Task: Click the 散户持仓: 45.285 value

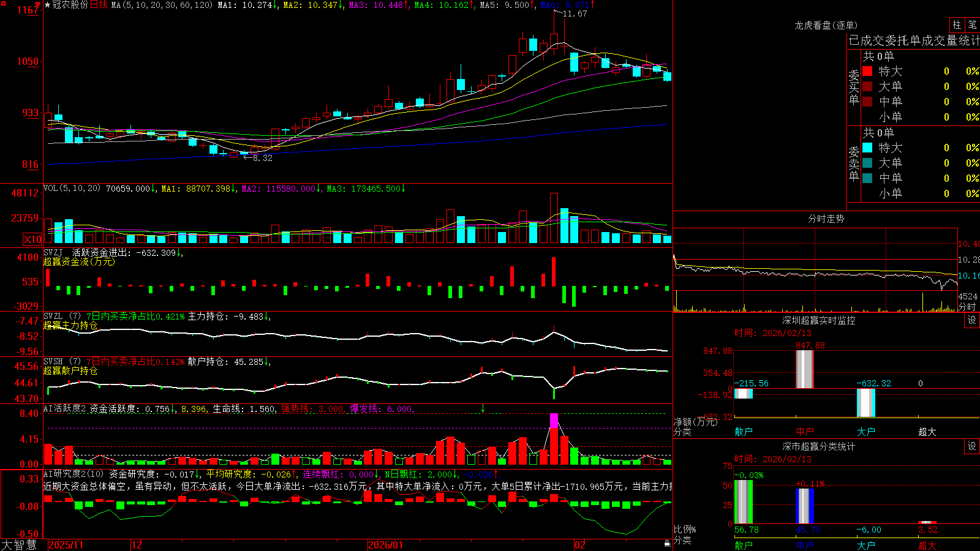Action: point(229,362)
